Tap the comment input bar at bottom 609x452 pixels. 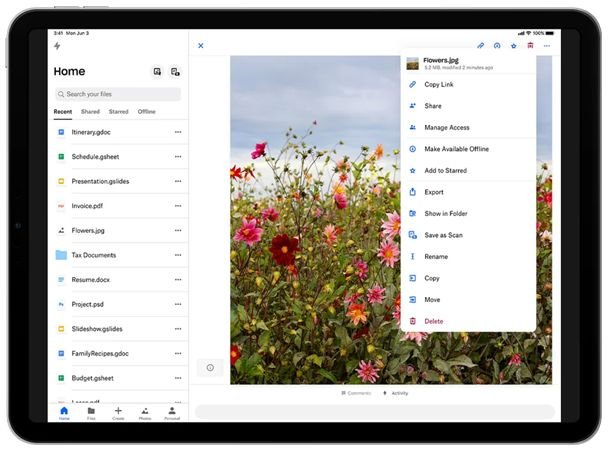click(374, 412)
